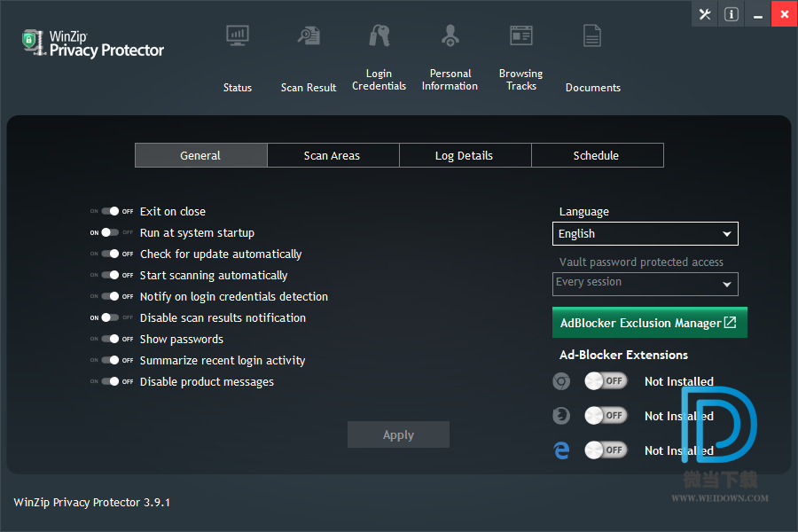The image size is (798, 532).
Task: Click the Firefox browser extension icon
Action: coord(561,416)
